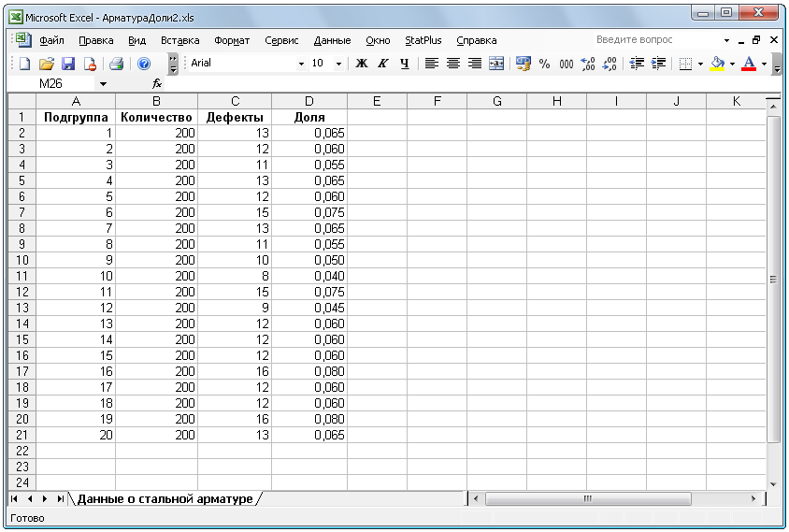The width and height of the screenshot is (789, 532).
Task: Open the Вид menu
Action: pyautogui.click(x=136, y=40)
